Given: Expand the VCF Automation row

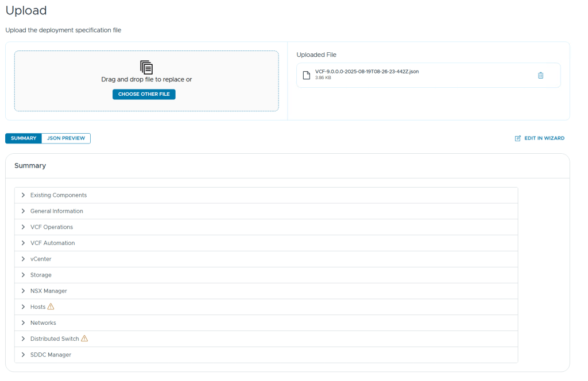Looking at the screenshot, I should pyautogui.click(x=24, y=243).
